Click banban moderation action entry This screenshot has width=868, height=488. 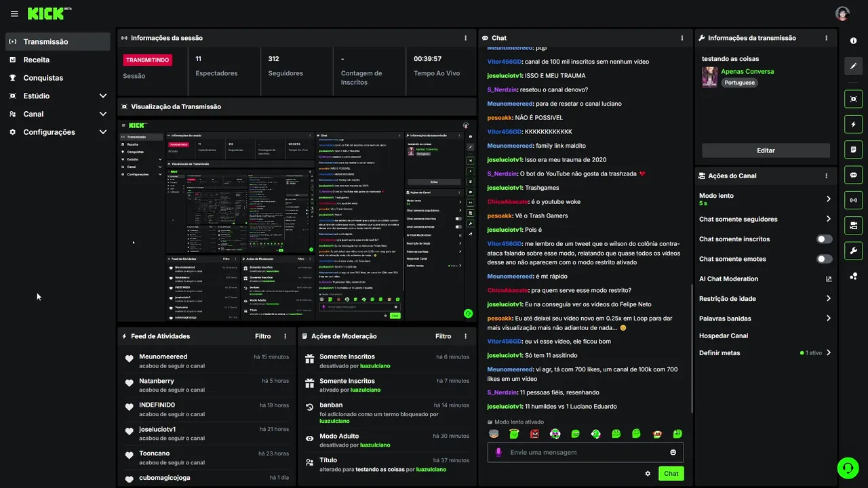(387, 412)
